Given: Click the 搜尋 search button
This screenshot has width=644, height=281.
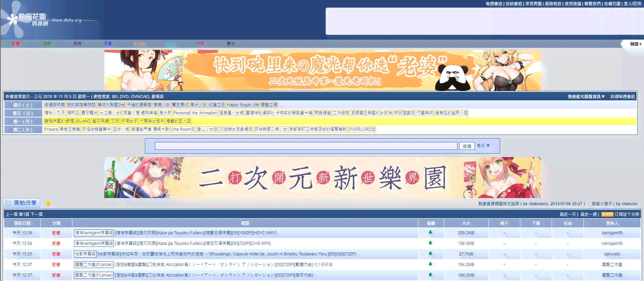Looking at the screenshot, I should pos(467,146).
